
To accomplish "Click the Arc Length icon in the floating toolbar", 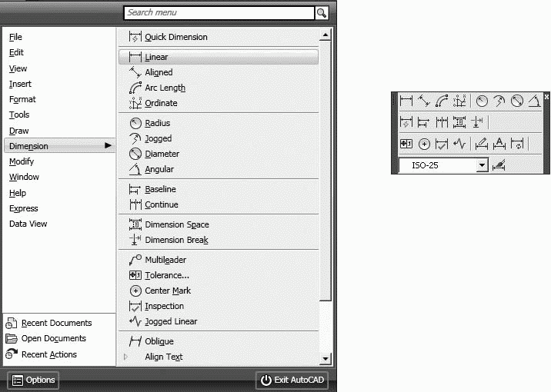I will click(x=442, y=101).
